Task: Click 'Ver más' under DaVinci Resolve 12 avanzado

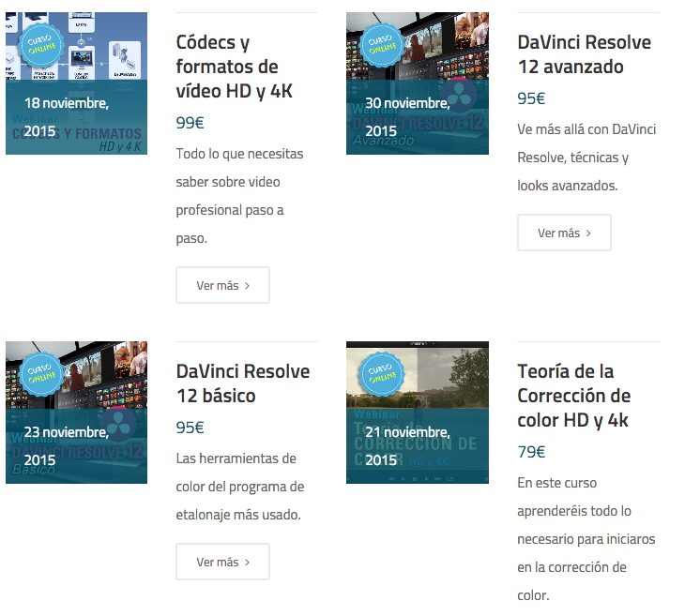Action: pos(564,233)
